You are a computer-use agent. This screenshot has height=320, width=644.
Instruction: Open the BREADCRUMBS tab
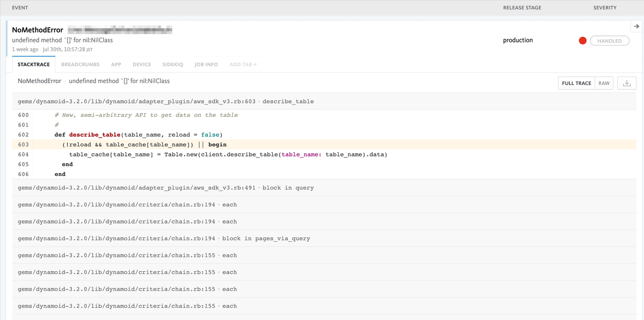click(80, 64)
